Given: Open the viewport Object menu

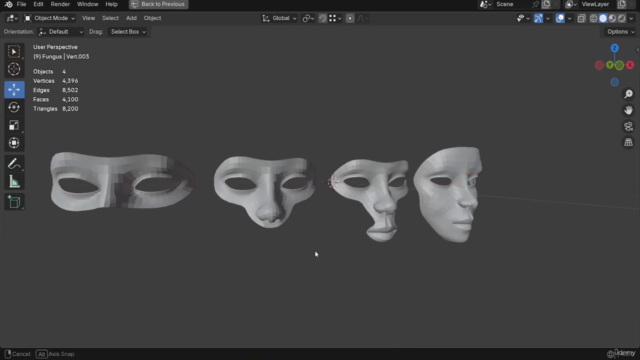Looking at the screenshot, I should click(x=152, y=18).
